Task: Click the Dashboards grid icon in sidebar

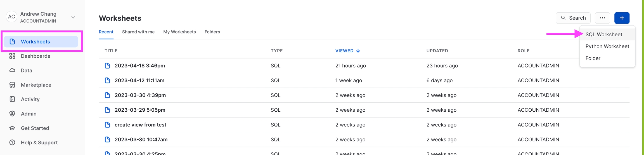Action: click(x=12, y=56)
